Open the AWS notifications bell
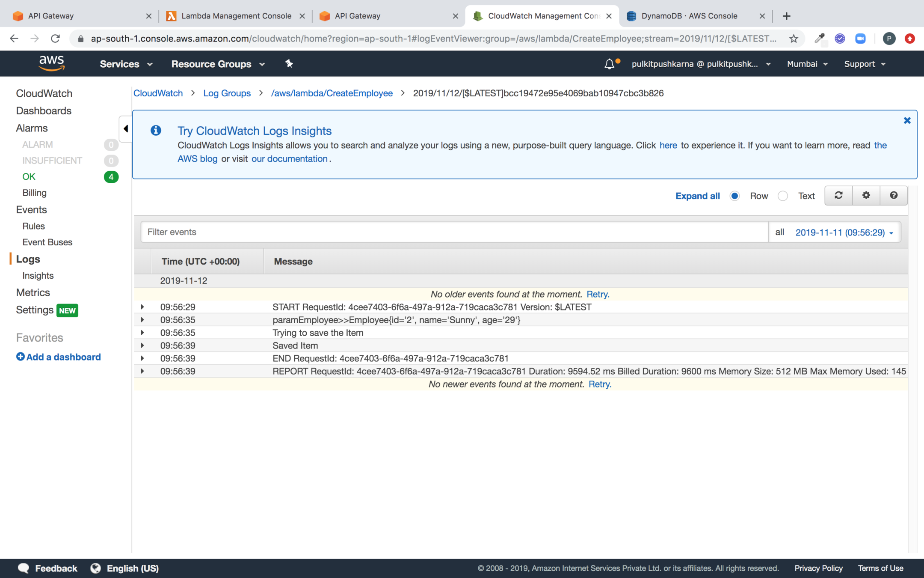 (609, 64)
